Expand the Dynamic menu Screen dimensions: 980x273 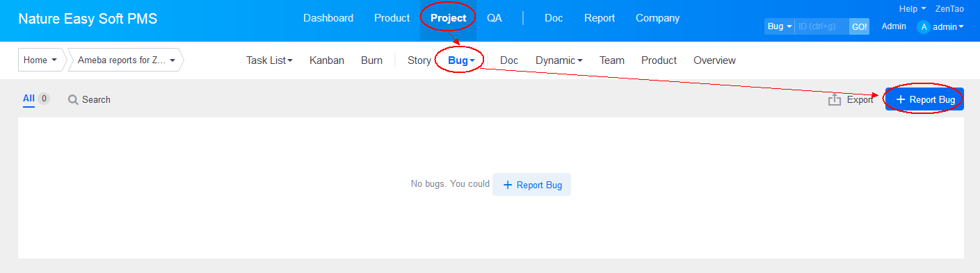[559, 60]
